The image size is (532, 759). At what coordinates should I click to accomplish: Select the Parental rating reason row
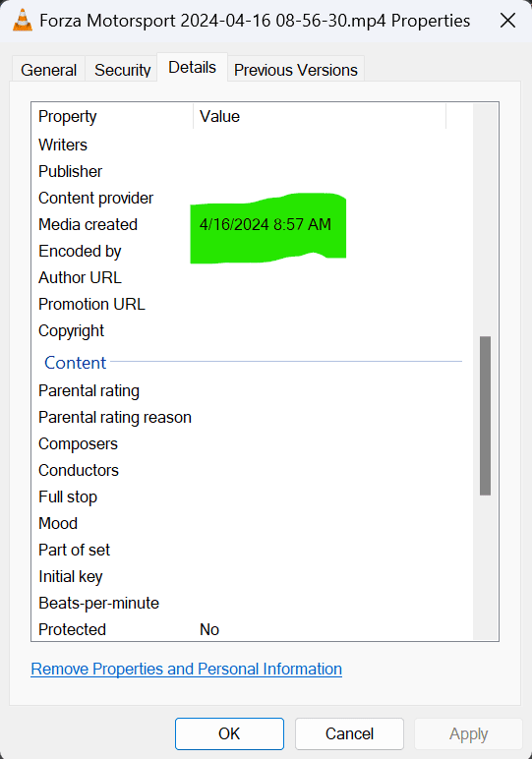252,417
